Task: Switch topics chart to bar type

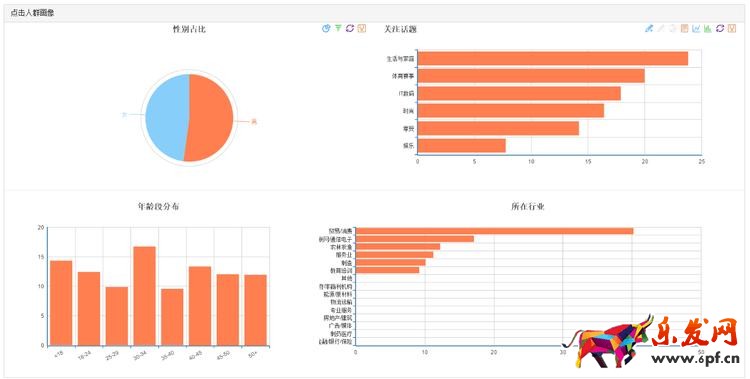Action: 708,29
